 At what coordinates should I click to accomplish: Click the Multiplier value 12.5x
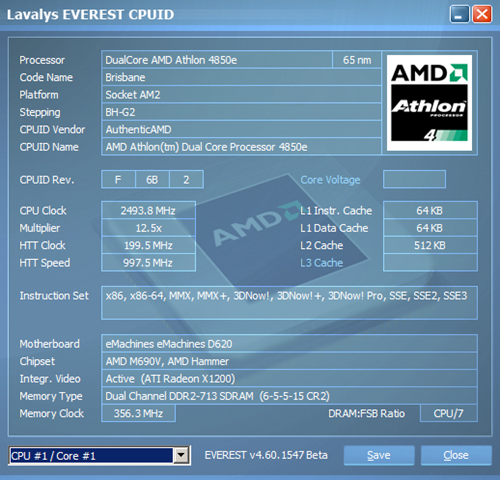pos(148,228)
